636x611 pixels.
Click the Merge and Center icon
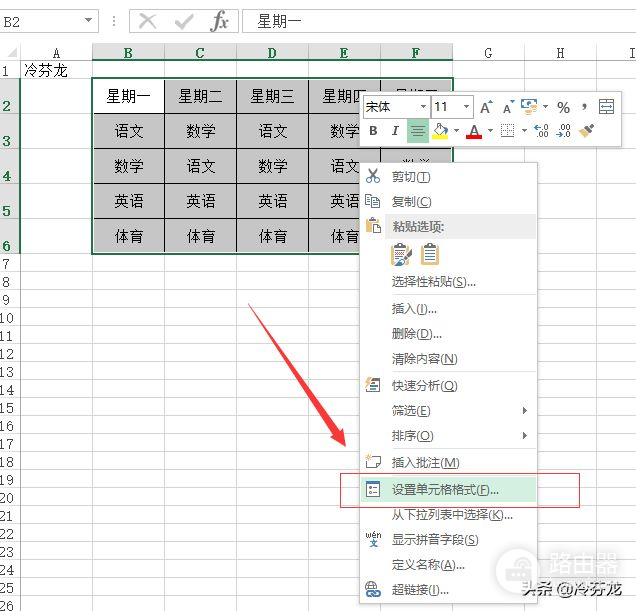(x=606, y=107)
